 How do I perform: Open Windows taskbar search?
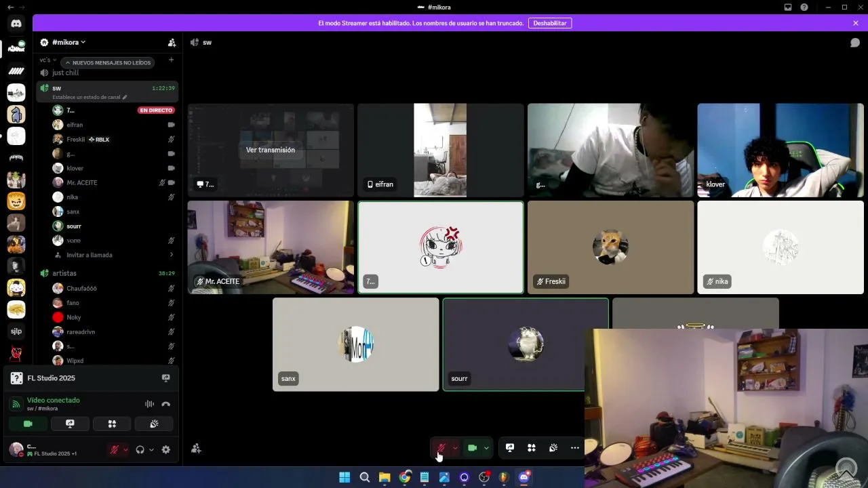click(x=365, y=477)
